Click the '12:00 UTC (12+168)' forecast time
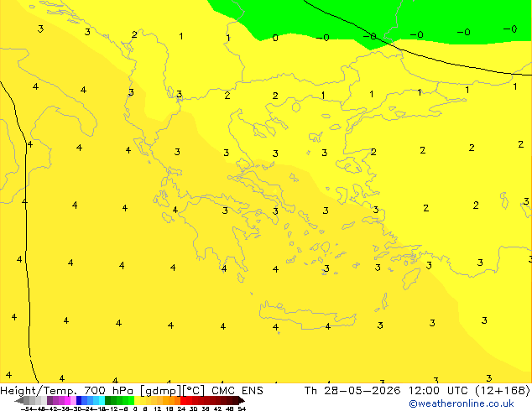 click(x=470, y=391)
